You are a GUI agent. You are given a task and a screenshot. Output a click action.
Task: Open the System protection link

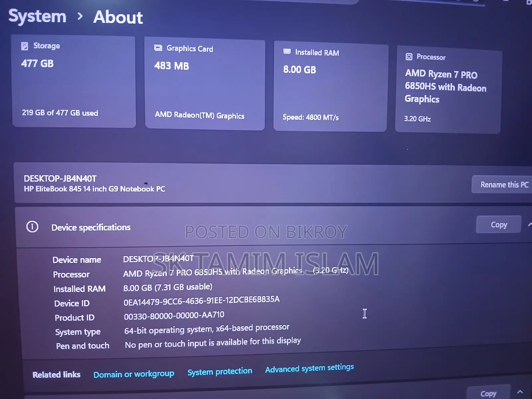coord(220,371)
